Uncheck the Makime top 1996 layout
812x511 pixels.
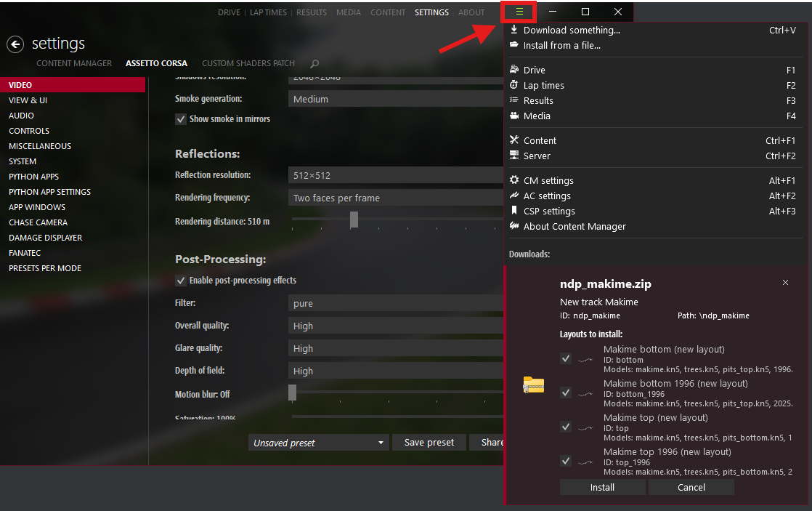point(566,461)
